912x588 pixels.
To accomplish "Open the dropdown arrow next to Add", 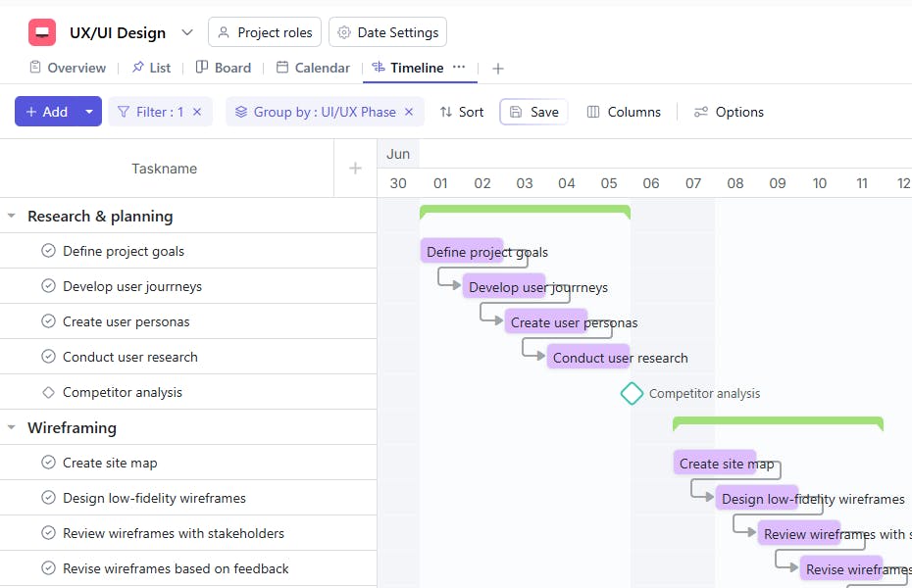I will tap(89, 112).
